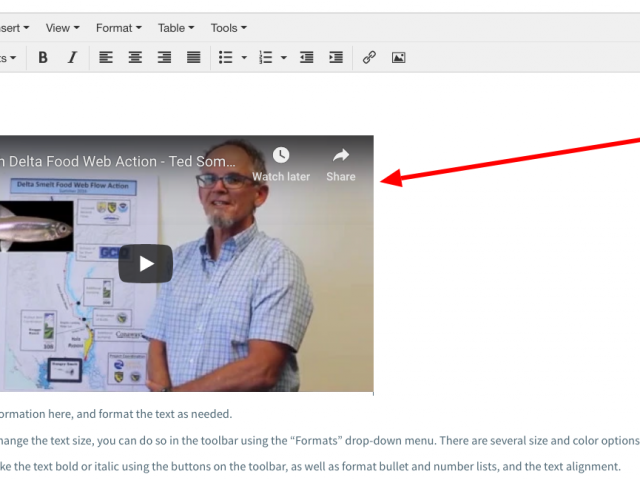Image resolution: width=640 pixels, height=480 pixels.
Task: Open the Tools menu
Action: [x=229, y=28]
